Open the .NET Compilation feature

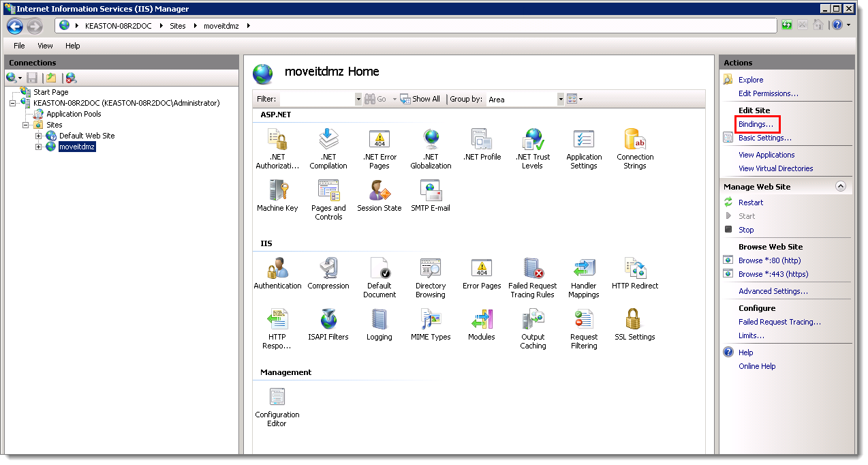point(328,144)
